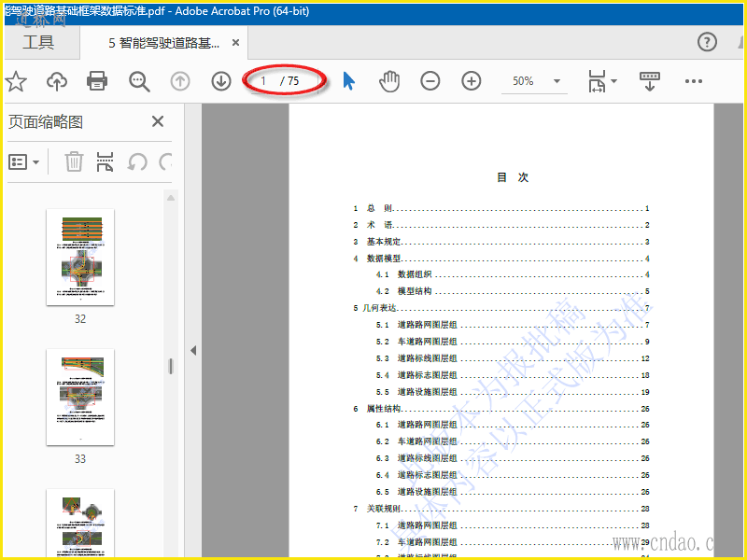Collapse the left navigation pane arrow
This screenshot has width=747, height=560.
click(193, 351)
